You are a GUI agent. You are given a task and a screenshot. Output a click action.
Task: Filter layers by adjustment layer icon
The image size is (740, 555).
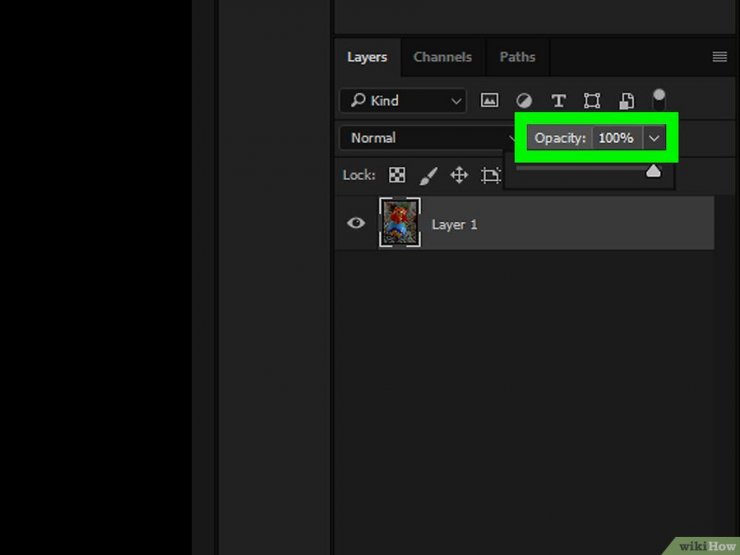[x=524, y=100]
